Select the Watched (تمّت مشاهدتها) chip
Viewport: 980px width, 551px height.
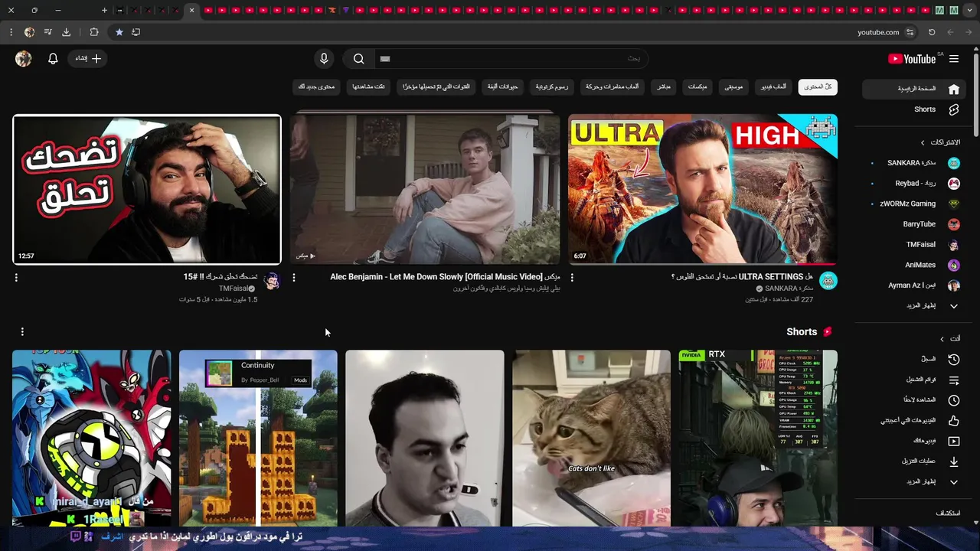coord(369,87)
